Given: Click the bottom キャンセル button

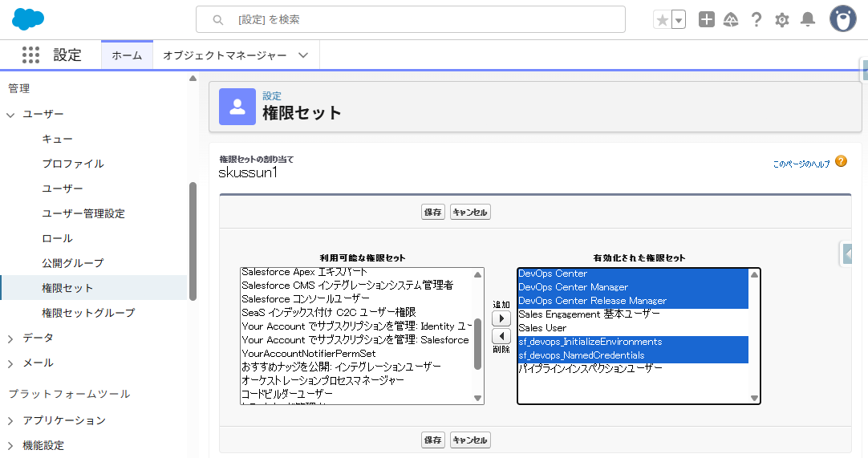Looking at the screenshot, I should coord(470,440).
